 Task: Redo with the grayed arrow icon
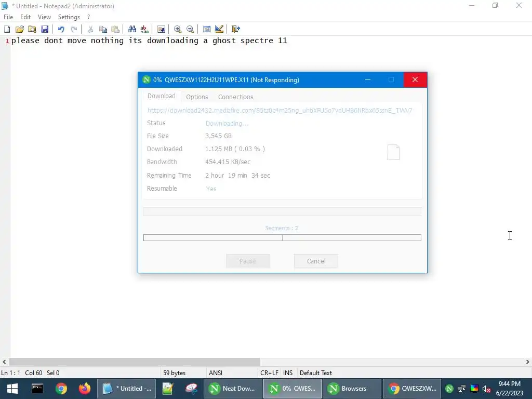tap(74, 29)
